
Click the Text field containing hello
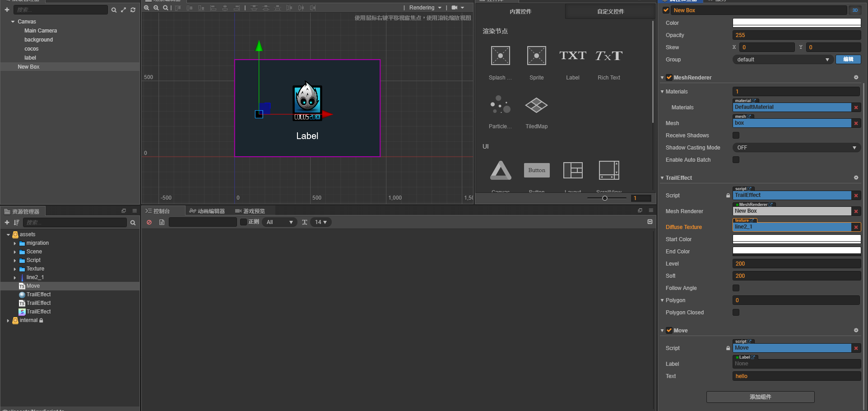[796, 376]
